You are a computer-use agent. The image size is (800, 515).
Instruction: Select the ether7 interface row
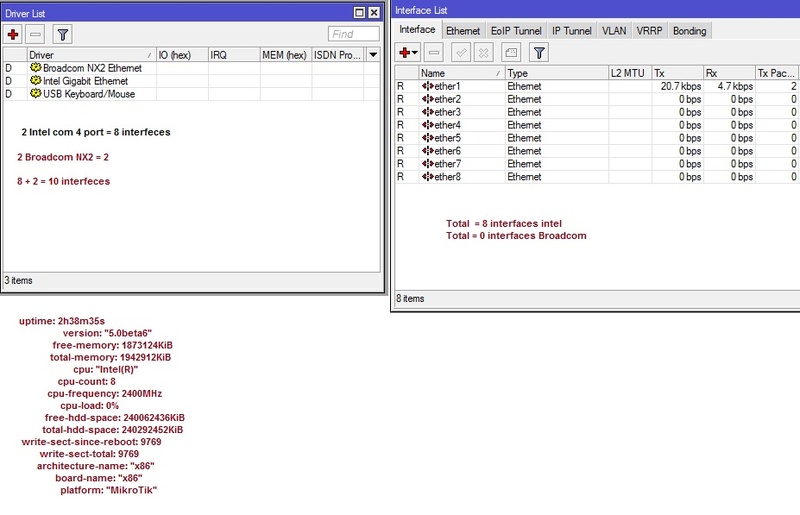point(597,164)
